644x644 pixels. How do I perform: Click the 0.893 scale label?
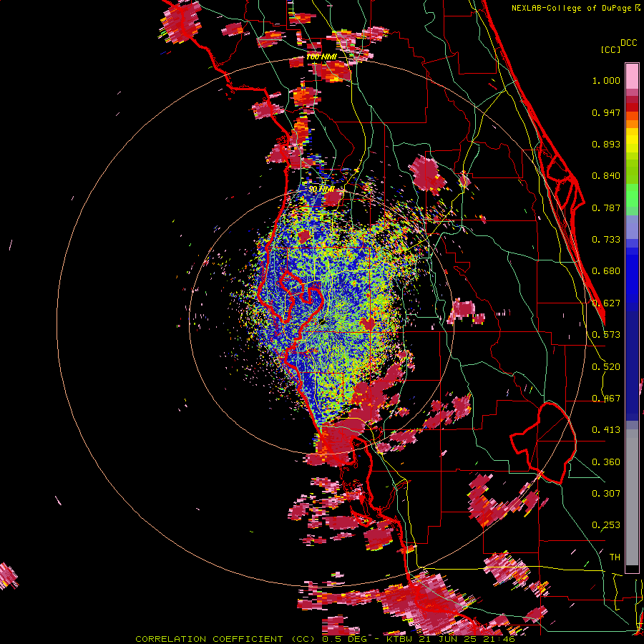pos(606,144)
